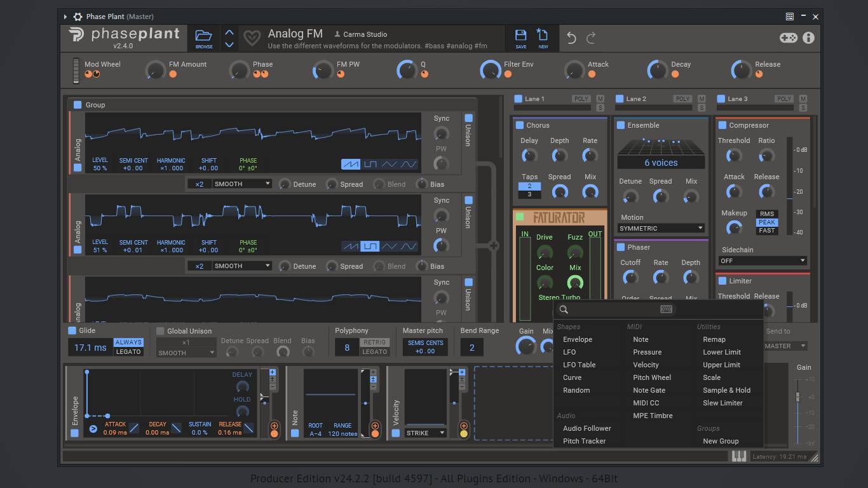
Task: Choose LFO Table from modulator menu
Action: pyautogui.click(x=579, y=365)
